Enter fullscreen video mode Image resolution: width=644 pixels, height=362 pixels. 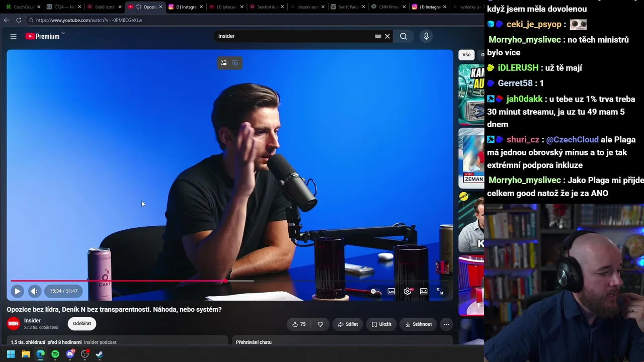click(x=440, y=291)
